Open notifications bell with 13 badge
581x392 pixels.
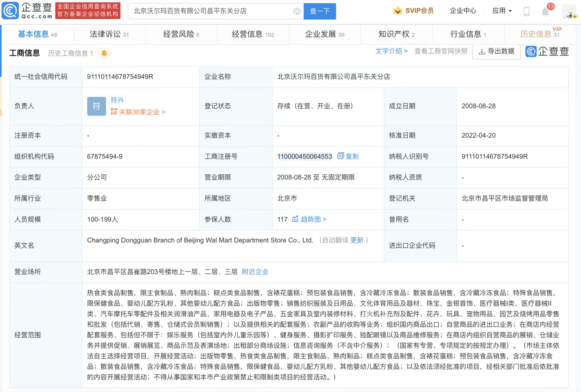[546, 11]
